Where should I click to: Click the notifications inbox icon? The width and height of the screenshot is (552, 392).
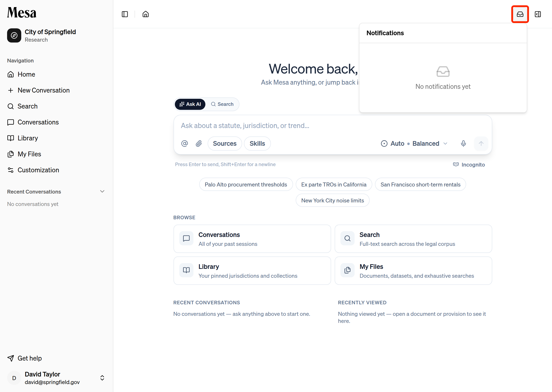tap(520, 14)
